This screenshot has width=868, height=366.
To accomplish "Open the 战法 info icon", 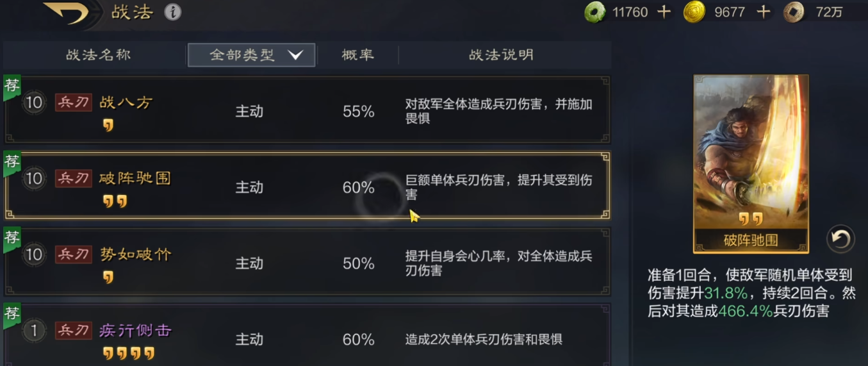I will 173,12.
